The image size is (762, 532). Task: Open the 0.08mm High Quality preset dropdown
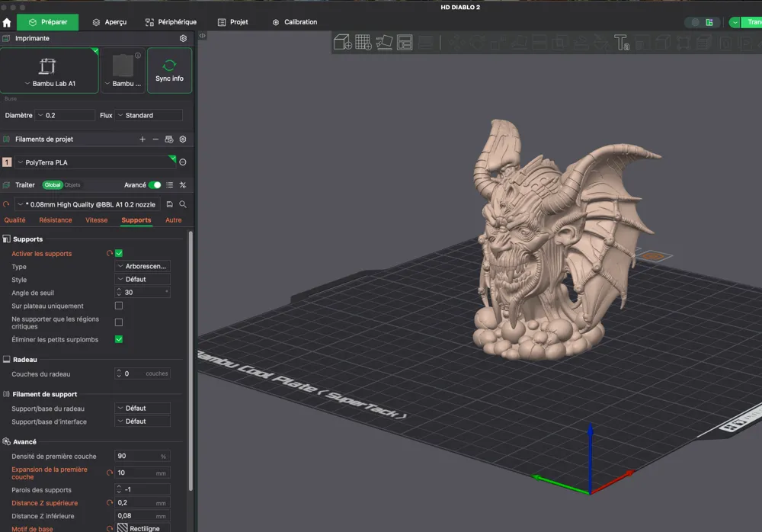pyautogui.click(x=88, y=204)
